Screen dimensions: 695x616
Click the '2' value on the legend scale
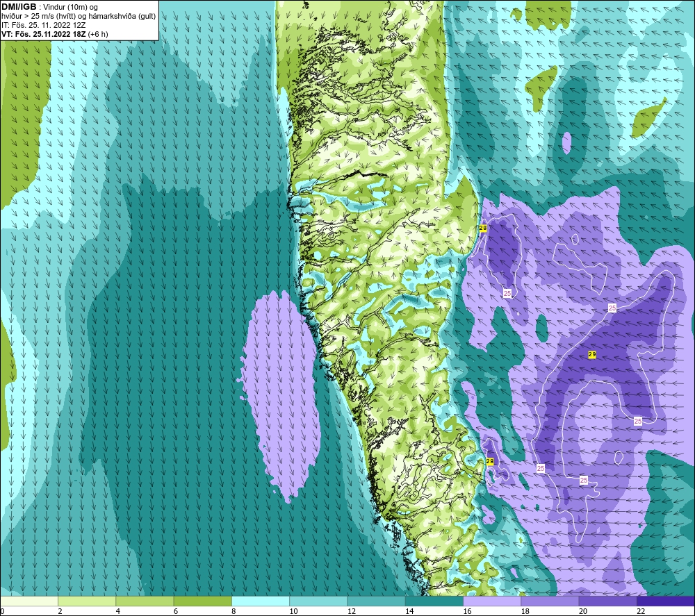[x=60, y=611]
